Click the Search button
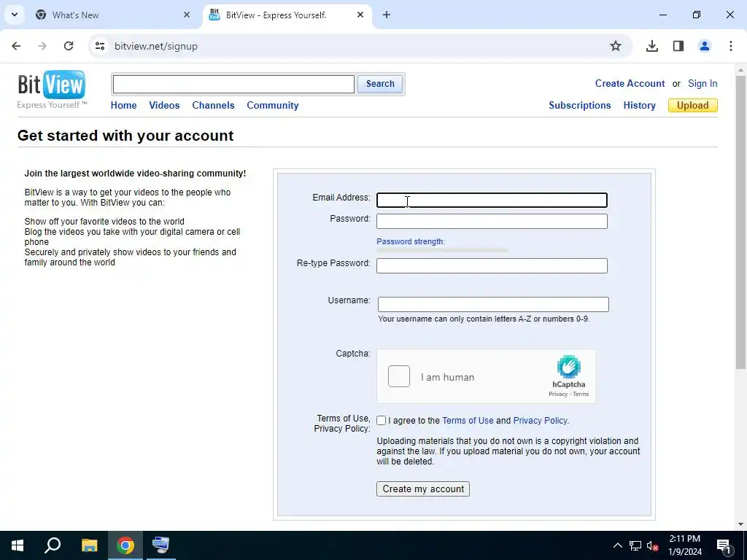 [379, 84]
